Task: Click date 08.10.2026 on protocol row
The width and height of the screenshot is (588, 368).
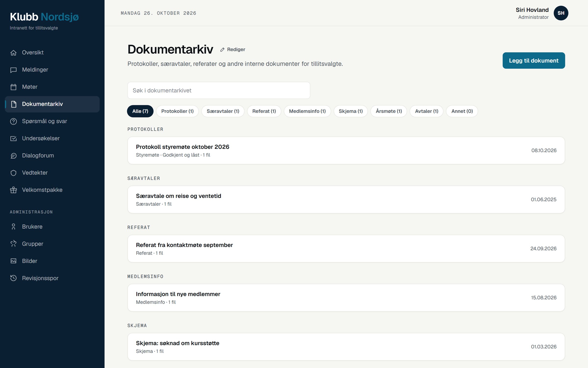Action: point(544,150)
